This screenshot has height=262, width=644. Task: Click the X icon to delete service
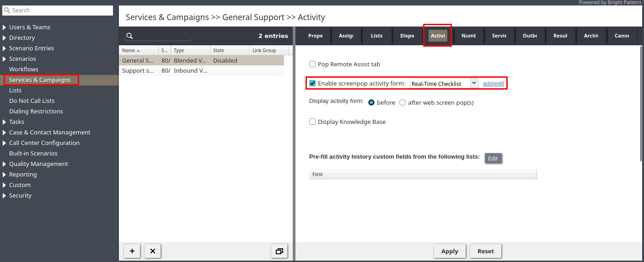coord(153,251)
